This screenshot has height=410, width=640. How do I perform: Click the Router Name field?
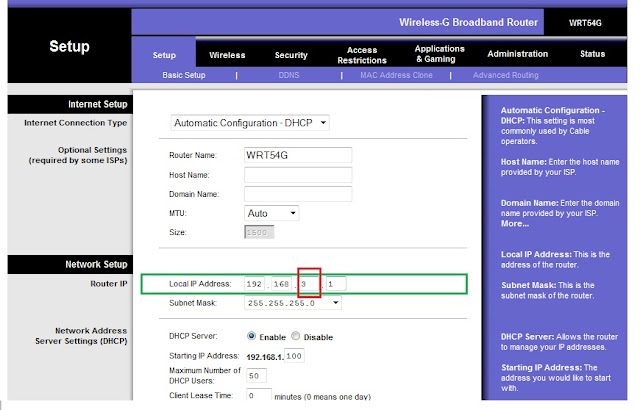tap(298, 155)
